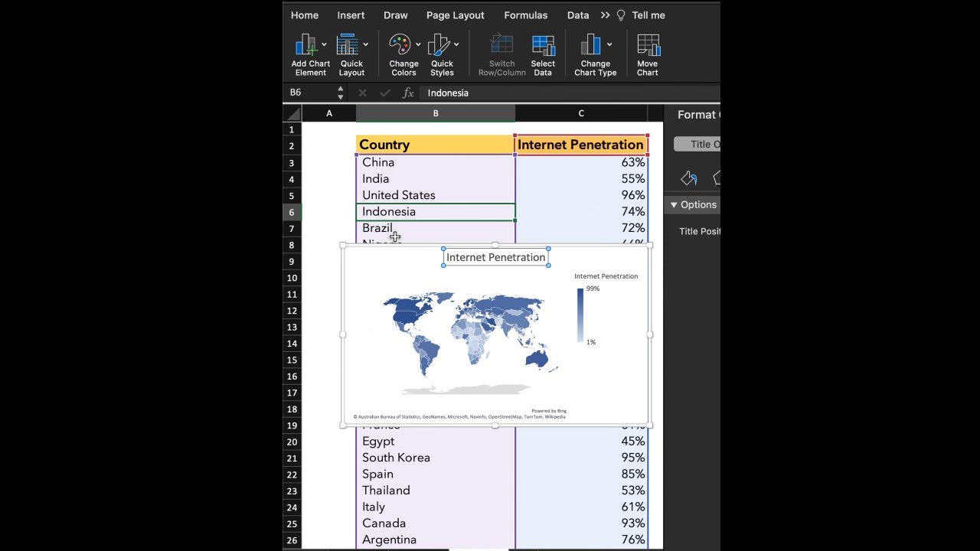Select the Canada cell
The height and width of the screenshot is (551, 980).
(436, 523)
